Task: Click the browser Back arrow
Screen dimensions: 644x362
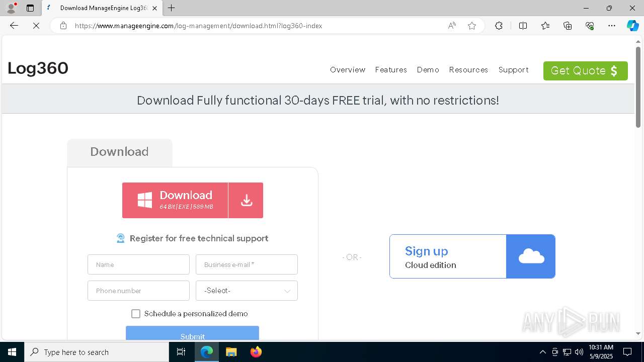Action: pos(14,26)
